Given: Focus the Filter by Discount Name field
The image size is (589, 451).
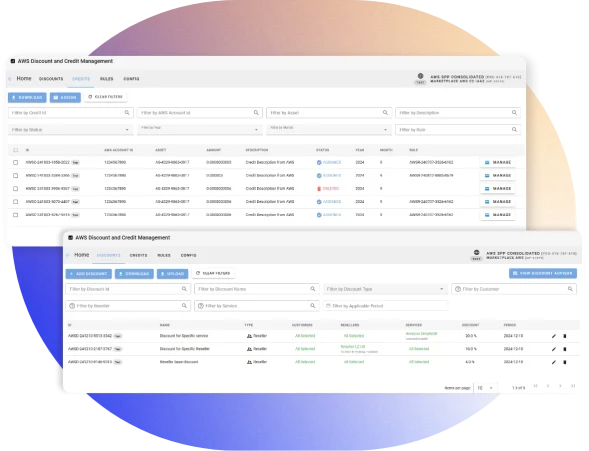Looking at the screenshot, I should tap(257, 289).
